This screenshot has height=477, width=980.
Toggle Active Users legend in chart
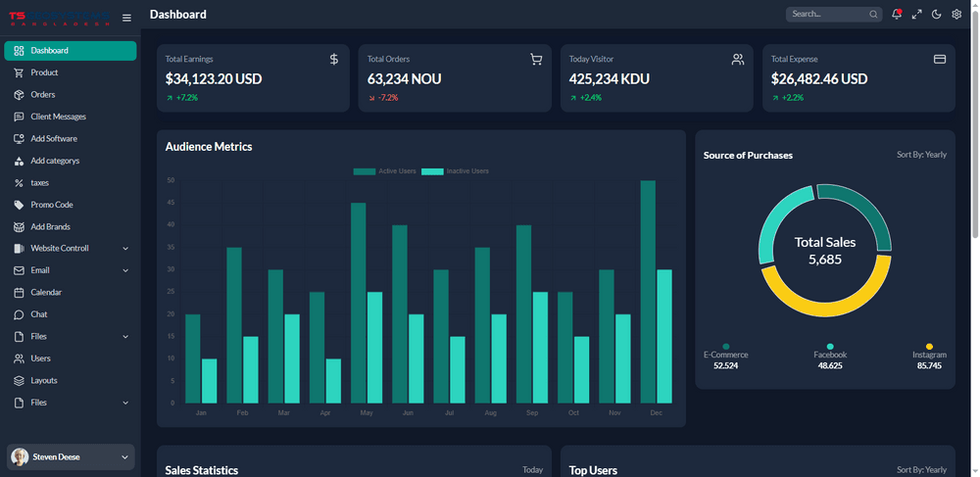pos(384,171)
